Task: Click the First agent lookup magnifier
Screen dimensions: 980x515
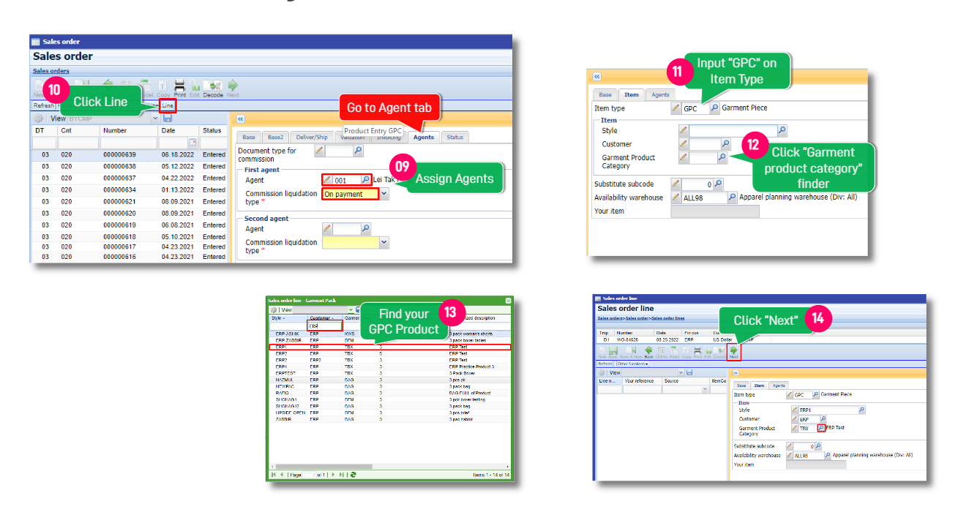Action: (x=366, y=180)
